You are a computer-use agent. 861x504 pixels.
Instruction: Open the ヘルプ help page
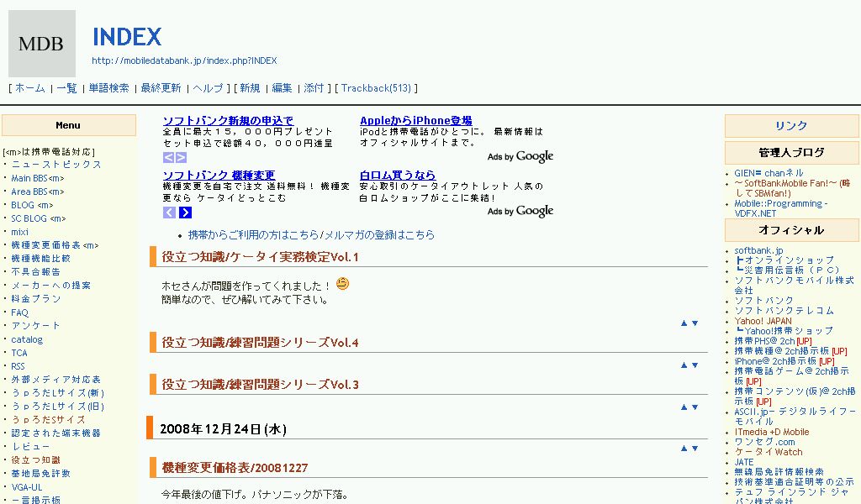208,87
